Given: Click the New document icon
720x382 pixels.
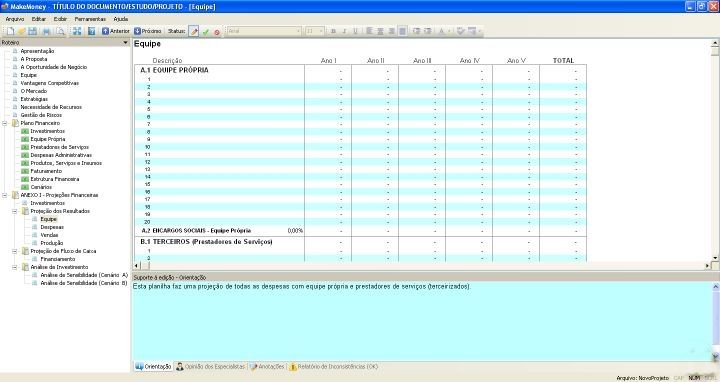Looking at the screenshot, I should [x=11, y=31].
